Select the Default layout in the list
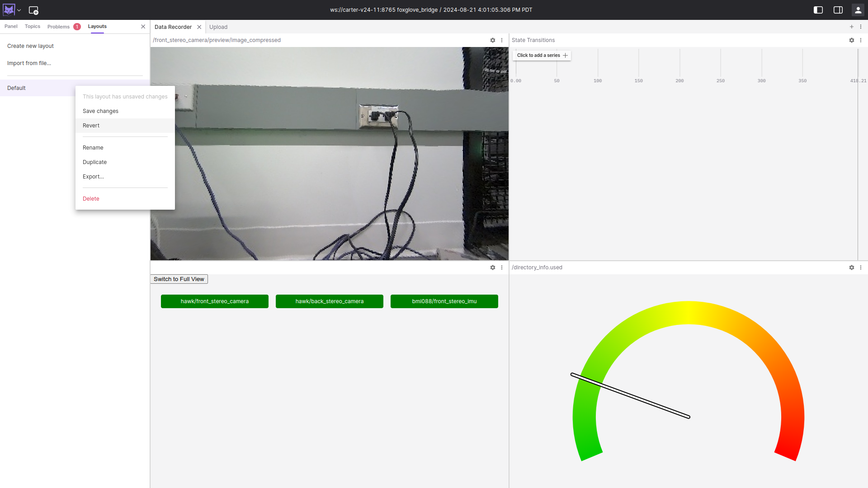The width and height of the screenshot is (868, 488). point(16,88)
